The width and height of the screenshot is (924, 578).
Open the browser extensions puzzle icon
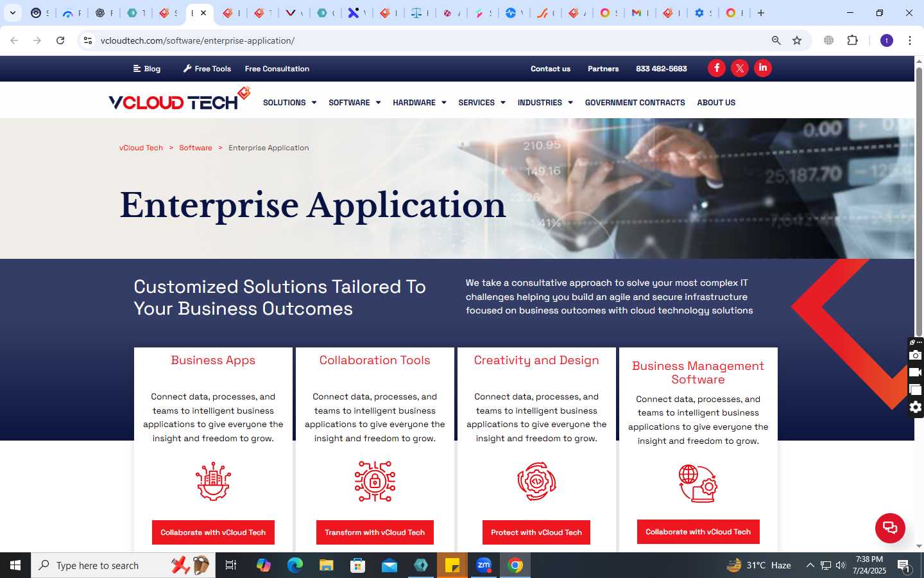[853, 40]
